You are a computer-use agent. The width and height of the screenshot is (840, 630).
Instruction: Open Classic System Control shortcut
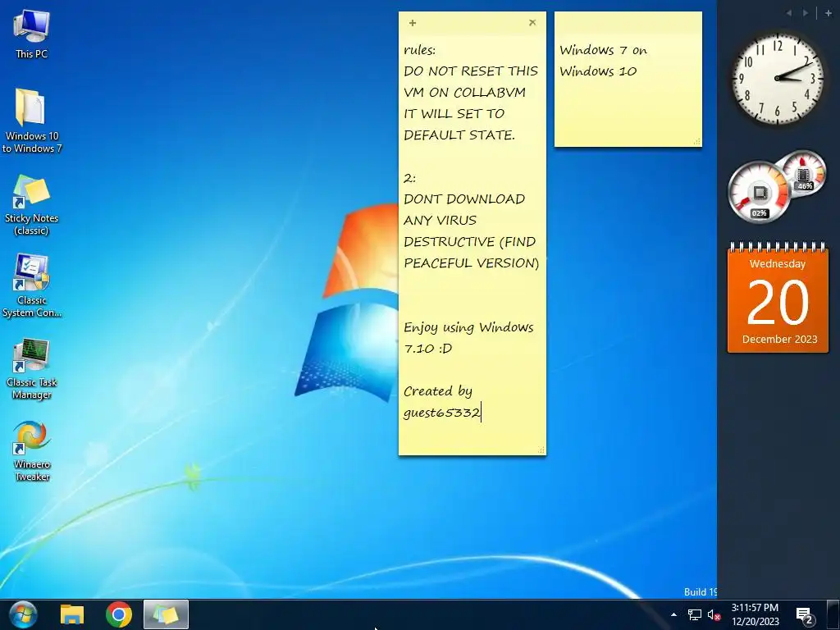[x=31, y=286]
